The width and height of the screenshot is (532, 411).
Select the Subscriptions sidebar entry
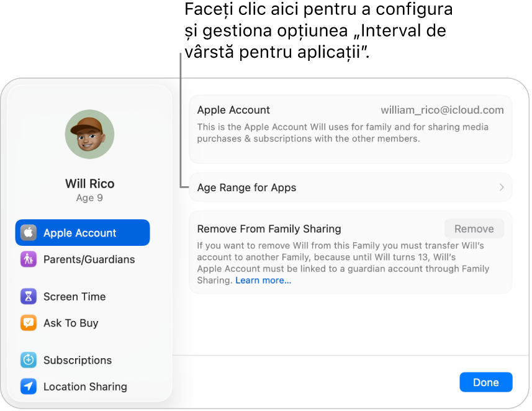[x=77, y=360]
